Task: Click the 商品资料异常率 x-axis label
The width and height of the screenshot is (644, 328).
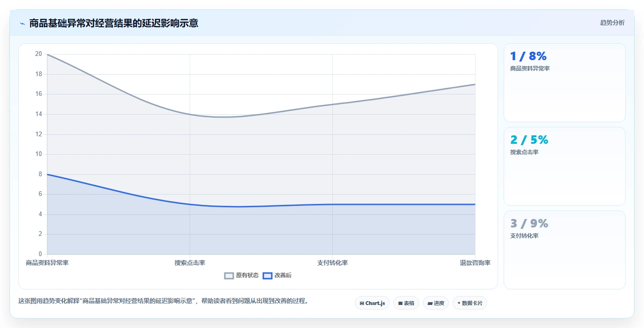Action: point(47,263)
